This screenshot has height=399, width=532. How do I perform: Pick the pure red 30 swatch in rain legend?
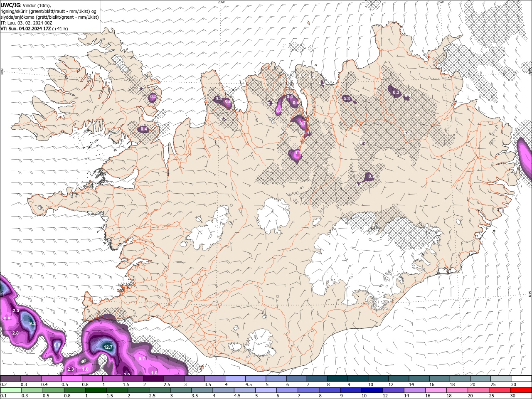coord(521,390)
